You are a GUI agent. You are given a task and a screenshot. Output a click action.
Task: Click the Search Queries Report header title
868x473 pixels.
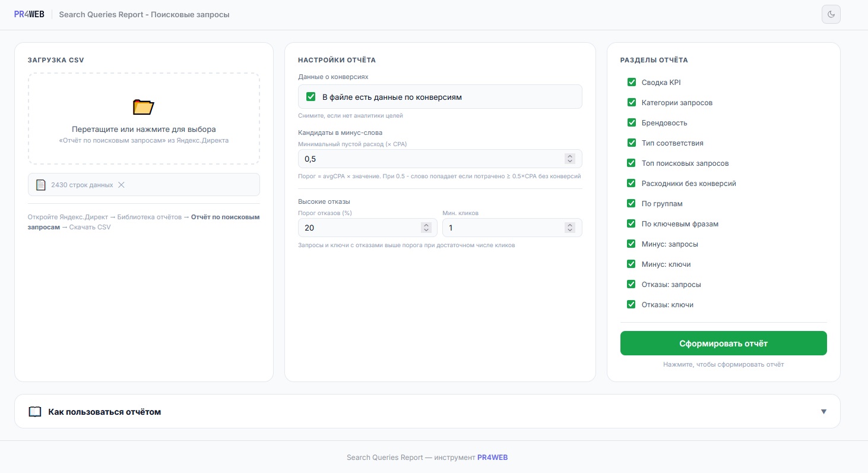tap(144, 14)
